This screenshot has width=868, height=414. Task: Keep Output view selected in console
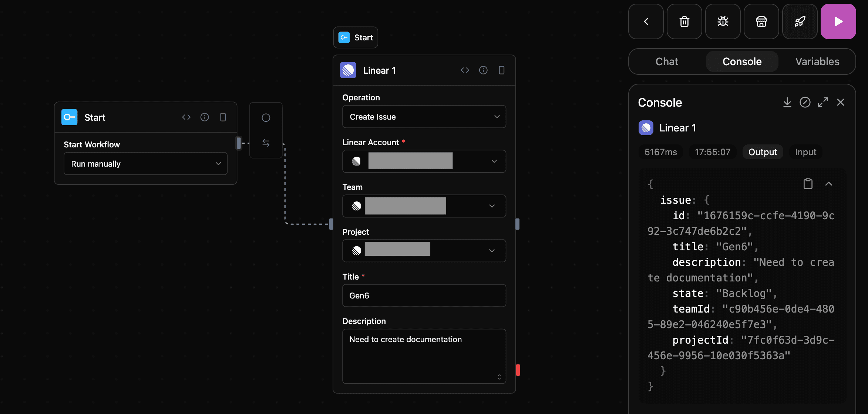[763, 152]
